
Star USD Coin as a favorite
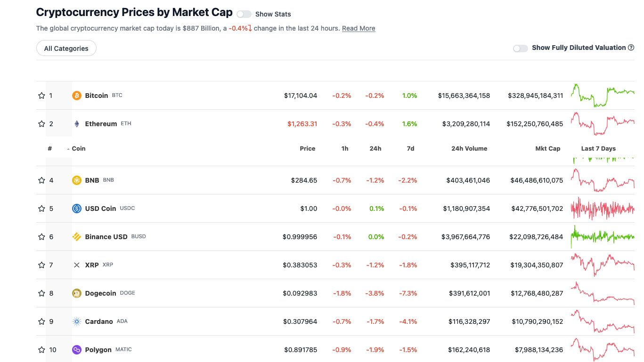coord(41,209)
